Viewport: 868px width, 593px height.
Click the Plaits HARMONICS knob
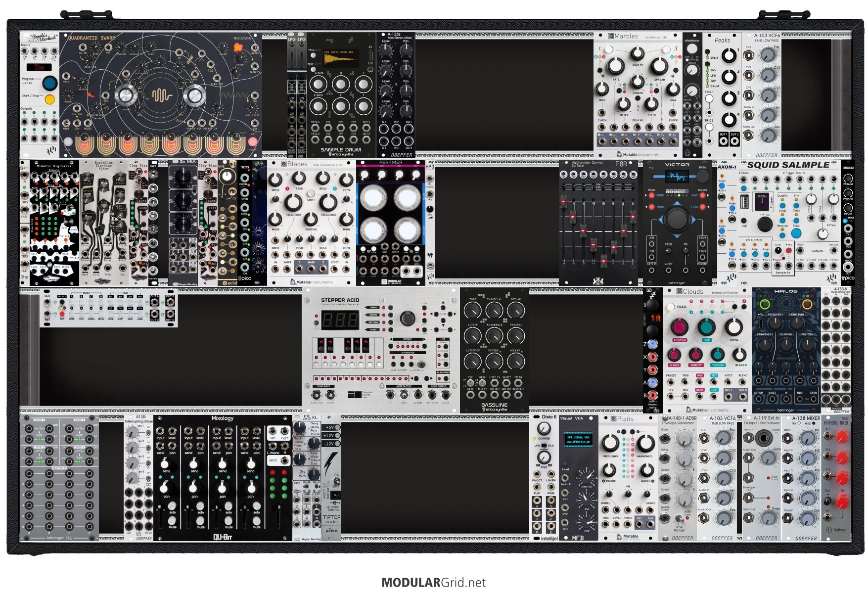pyautogui.click(x=645, y=443)
